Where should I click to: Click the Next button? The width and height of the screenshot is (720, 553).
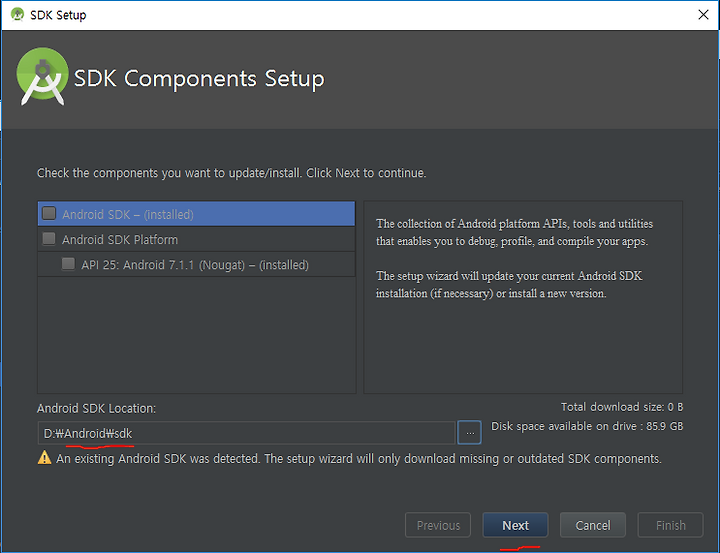click(515, 525)
